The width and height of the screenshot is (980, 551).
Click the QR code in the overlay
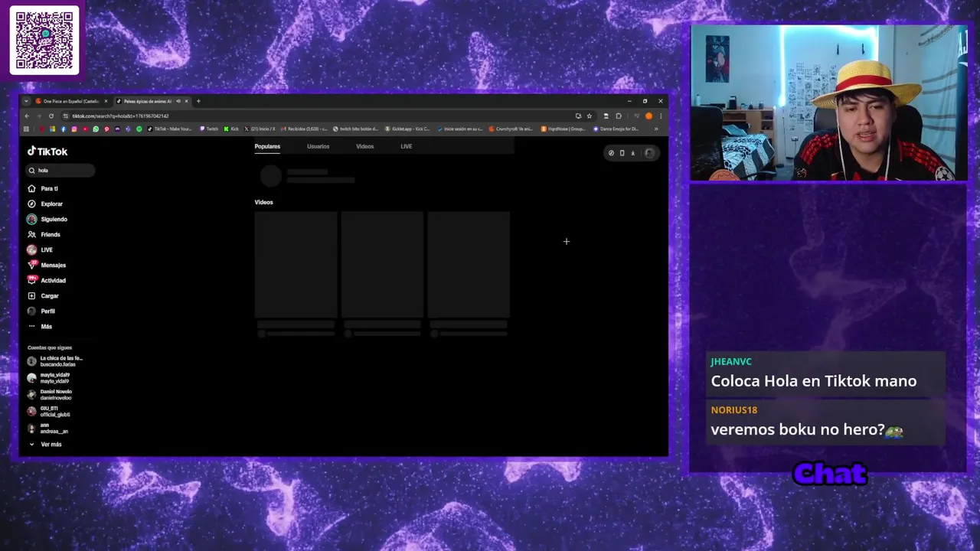click(x=44, y=40)
